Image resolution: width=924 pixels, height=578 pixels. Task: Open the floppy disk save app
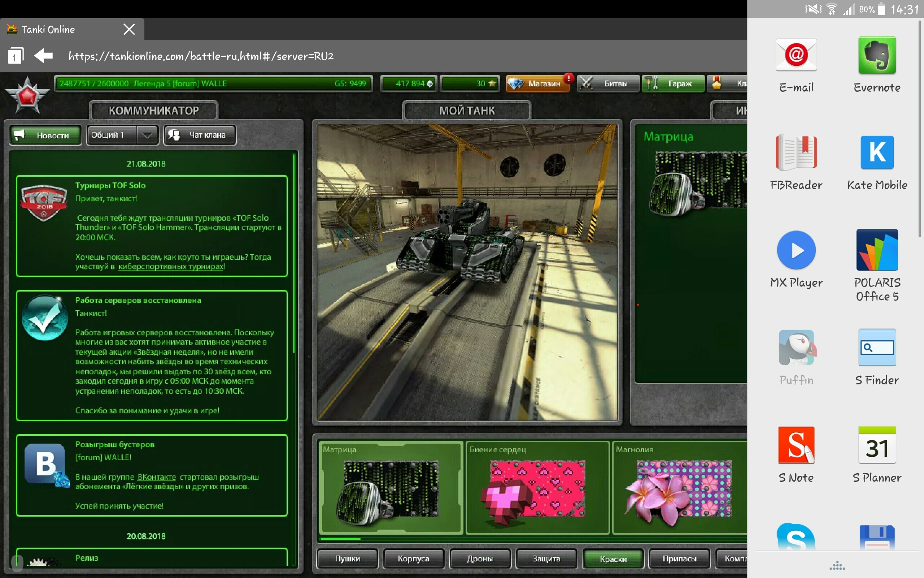[x=877, y=538]
